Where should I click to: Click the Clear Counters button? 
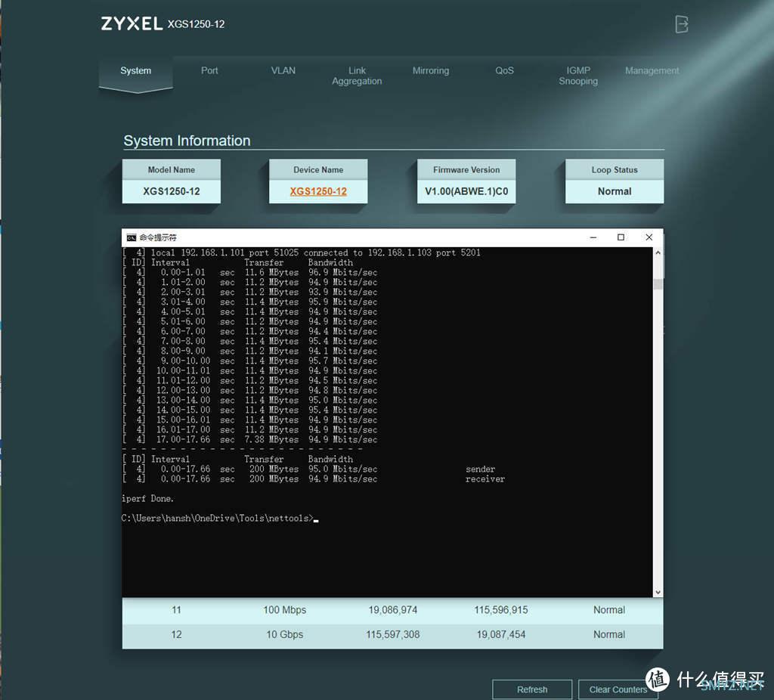click(x=618, y=689)
